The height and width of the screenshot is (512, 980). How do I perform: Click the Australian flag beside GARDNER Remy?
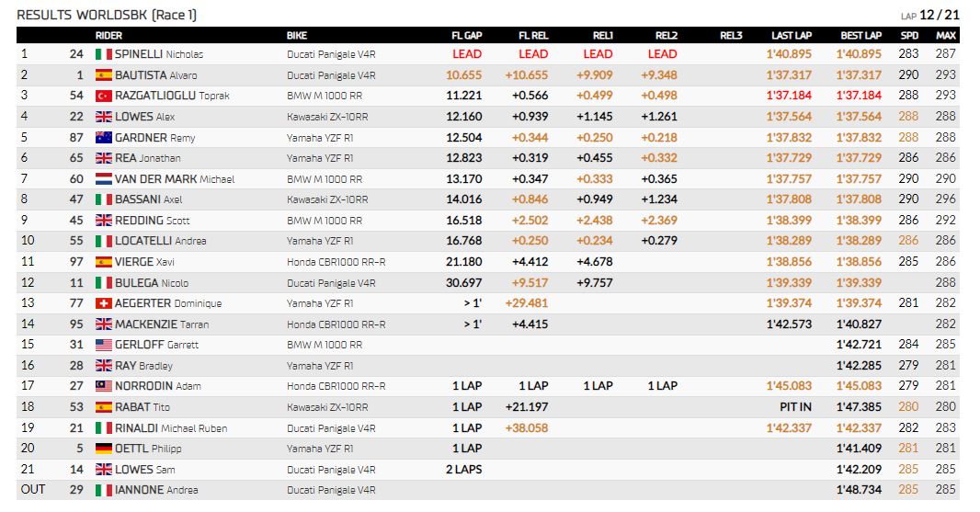tap(103, 138)
